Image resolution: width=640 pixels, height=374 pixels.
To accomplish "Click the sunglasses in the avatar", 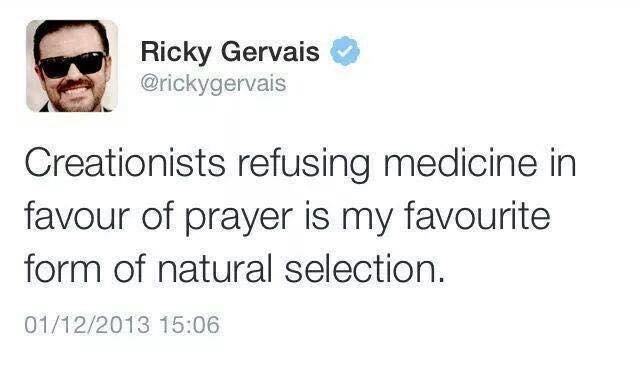I will [73, 65].
